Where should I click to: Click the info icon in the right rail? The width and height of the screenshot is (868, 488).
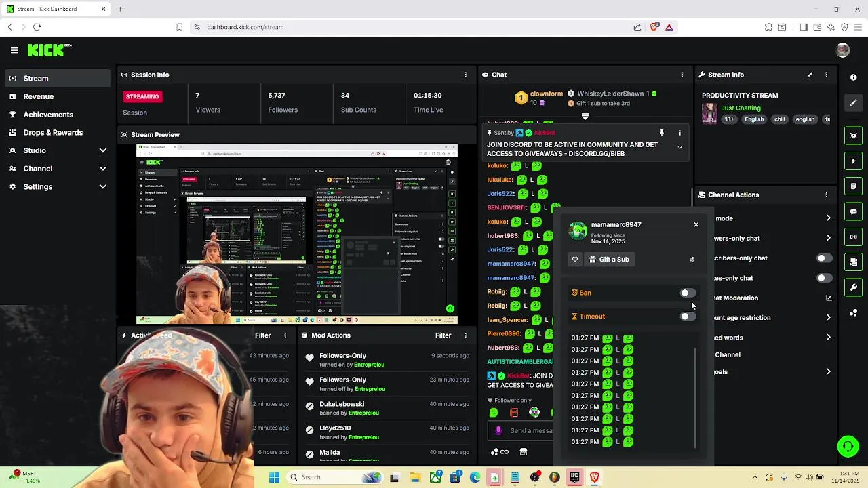[854, 77]
